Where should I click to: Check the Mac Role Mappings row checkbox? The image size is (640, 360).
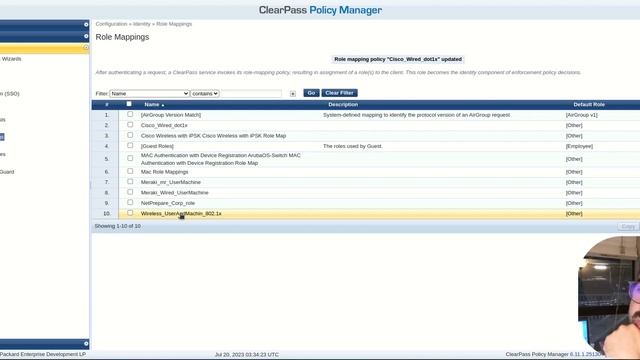pyautogui.click(x=130, y=171)
